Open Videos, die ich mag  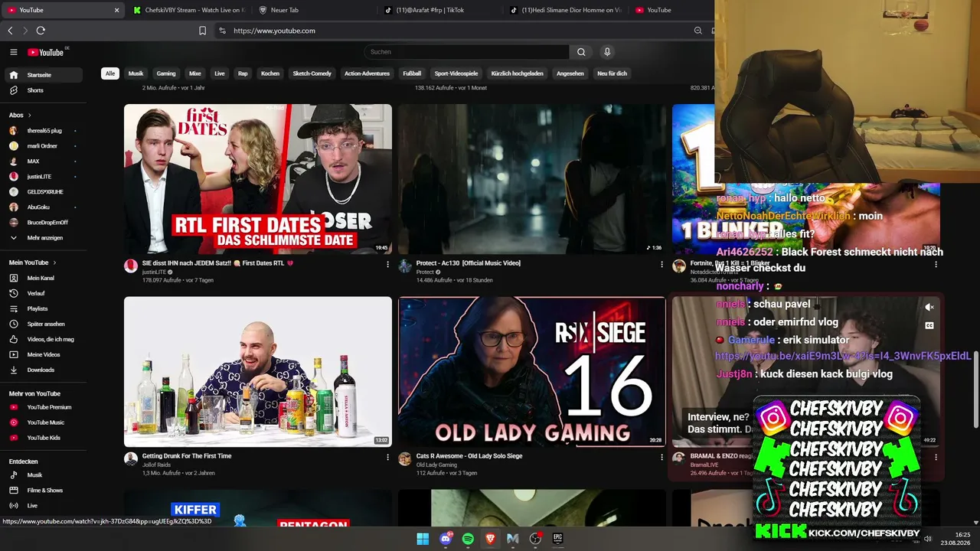[x=44, y=339]
